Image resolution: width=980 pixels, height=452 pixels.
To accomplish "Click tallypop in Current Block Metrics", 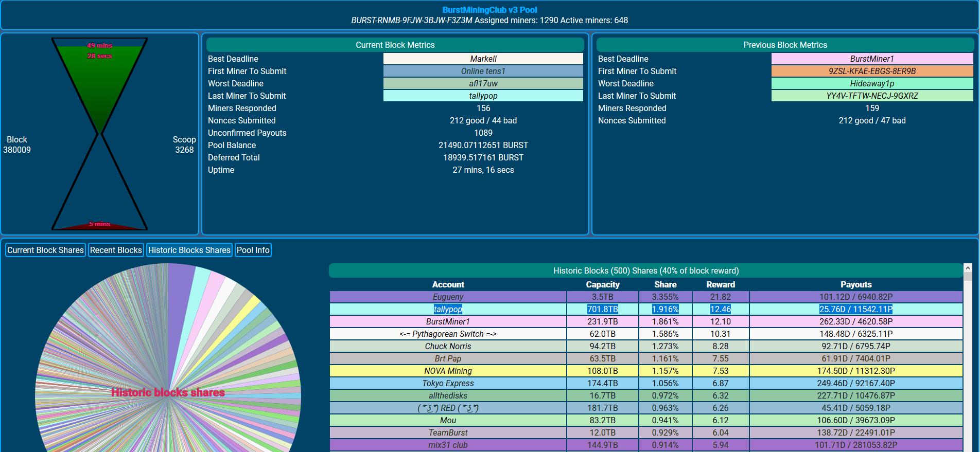I will (483, 96).
